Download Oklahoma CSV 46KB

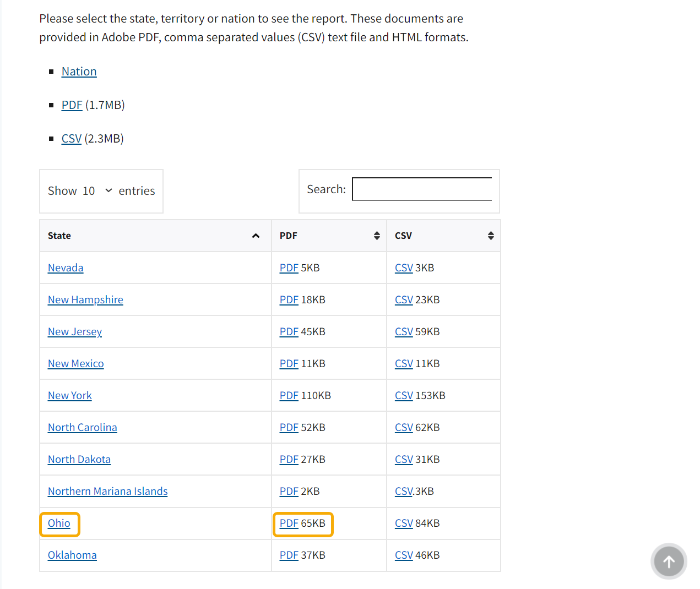pos(404,555)
